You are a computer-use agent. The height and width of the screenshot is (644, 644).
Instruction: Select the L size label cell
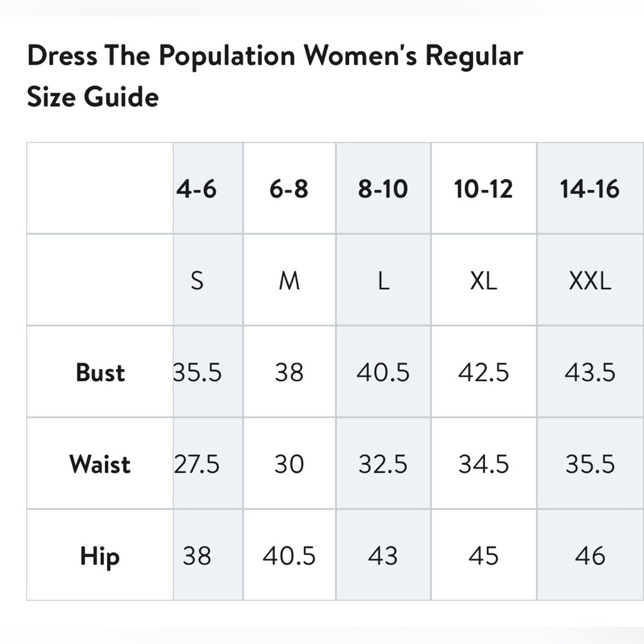click(x=383, y=280)
